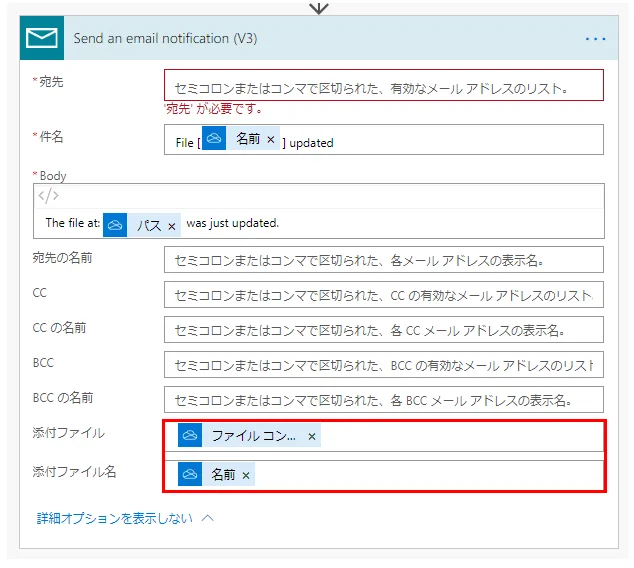Focus the 宛先の名前 input field
Image resolution: width=634 pixels, height=568 pixels.
pyautogui.click(x=383, y=260)
